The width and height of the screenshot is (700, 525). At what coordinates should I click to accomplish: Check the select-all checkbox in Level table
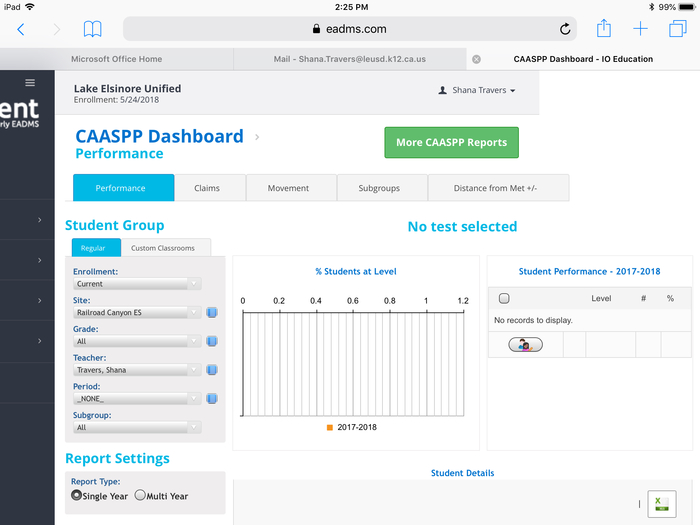[x=504, y=298]
